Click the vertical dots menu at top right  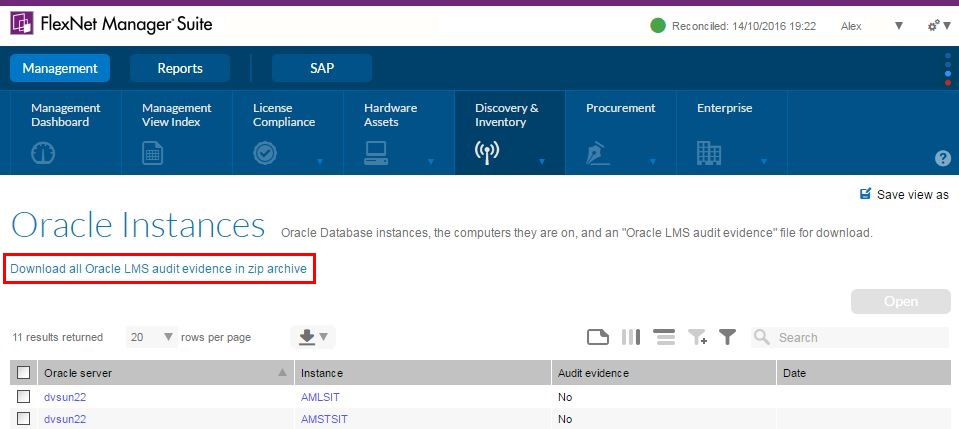948,69
